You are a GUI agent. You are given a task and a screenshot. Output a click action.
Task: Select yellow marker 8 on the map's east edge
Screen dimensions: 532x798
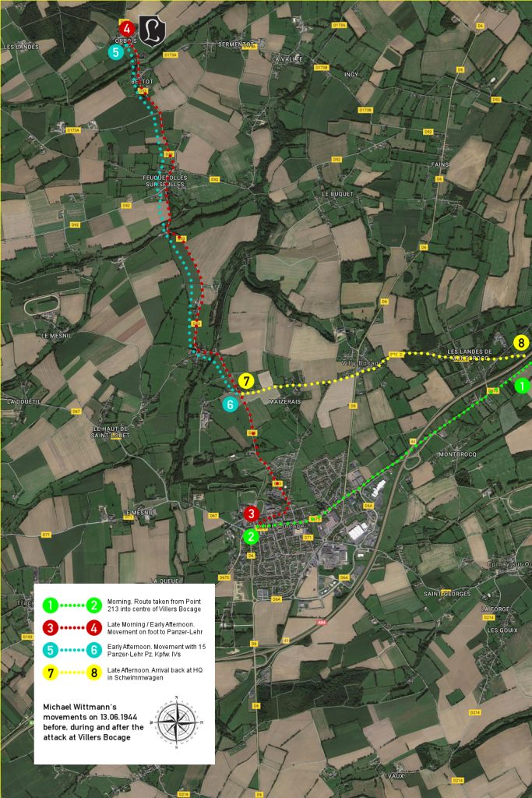[x=521, y=343]
